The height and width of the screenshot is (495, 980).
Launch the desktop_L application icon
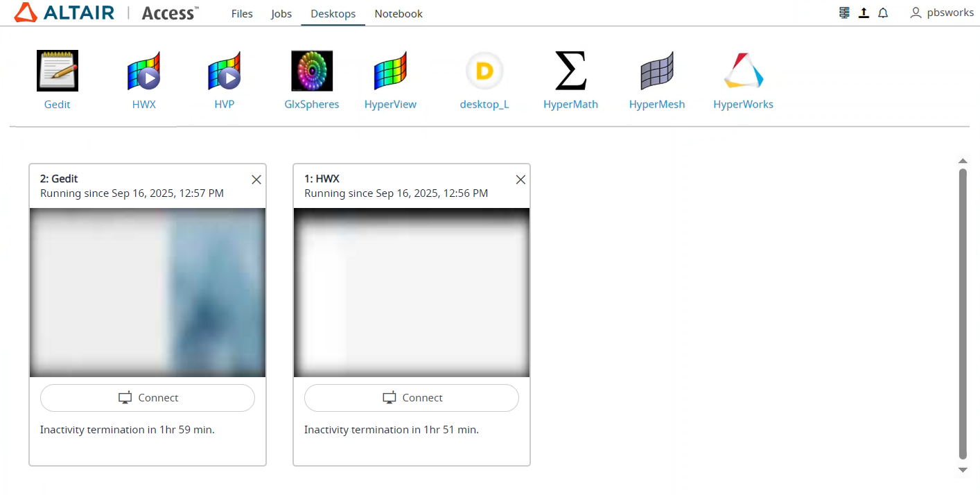coord(484,71)
